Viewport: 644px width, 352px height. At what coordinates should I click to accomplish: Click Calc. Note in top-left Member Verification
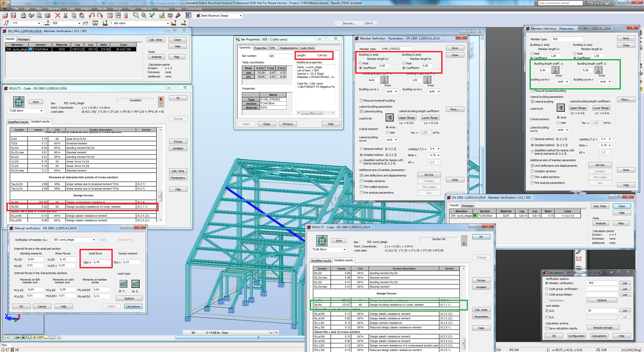155,40
